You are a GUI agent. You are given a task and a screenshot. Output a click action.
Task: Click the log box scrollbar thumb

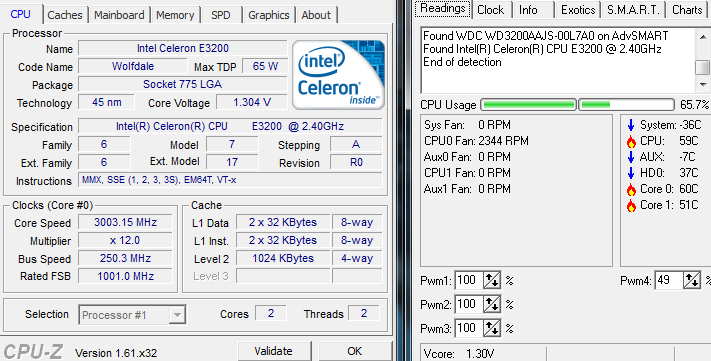click(703, 68)
